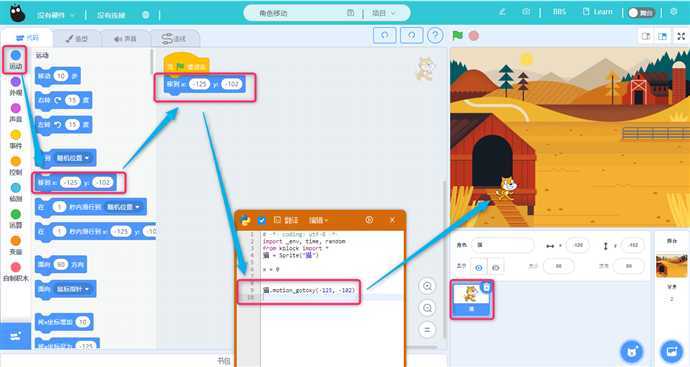
Task: Click the seconds value 1 in the glide-to-x block
Action: [59, 231]
